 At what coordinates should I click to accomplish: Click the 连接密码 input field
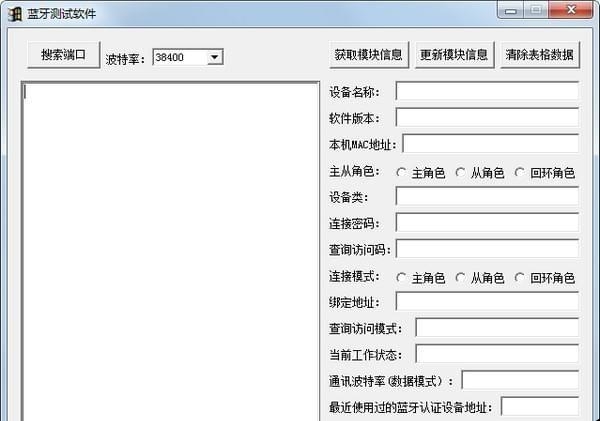tap(487, 222)
